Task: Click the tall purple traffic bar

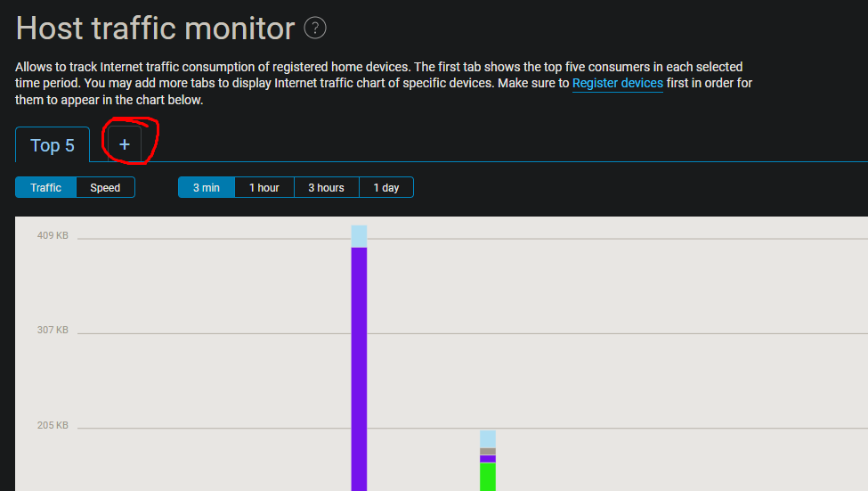Action: click(x=360, y=369)
